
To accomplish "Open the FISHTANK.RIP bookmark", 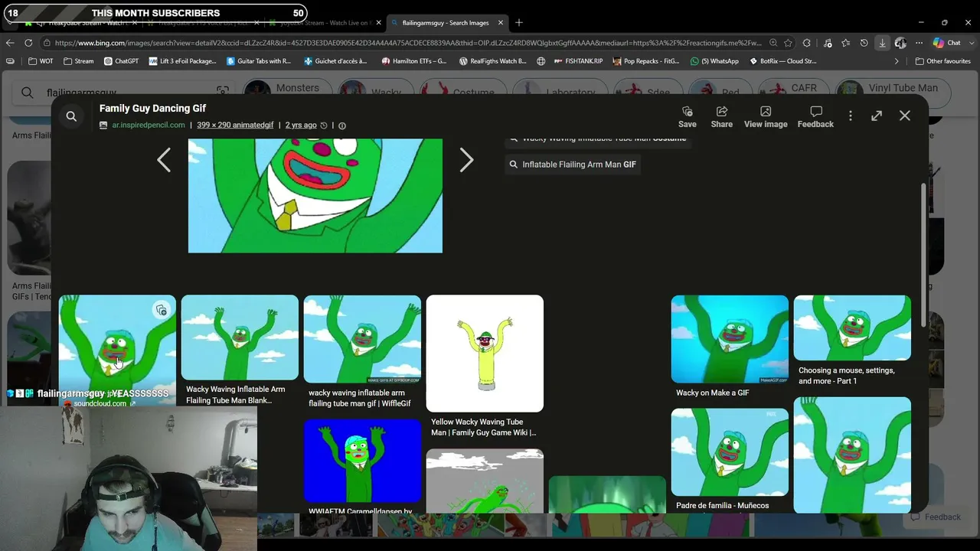I will pos(579,61).
